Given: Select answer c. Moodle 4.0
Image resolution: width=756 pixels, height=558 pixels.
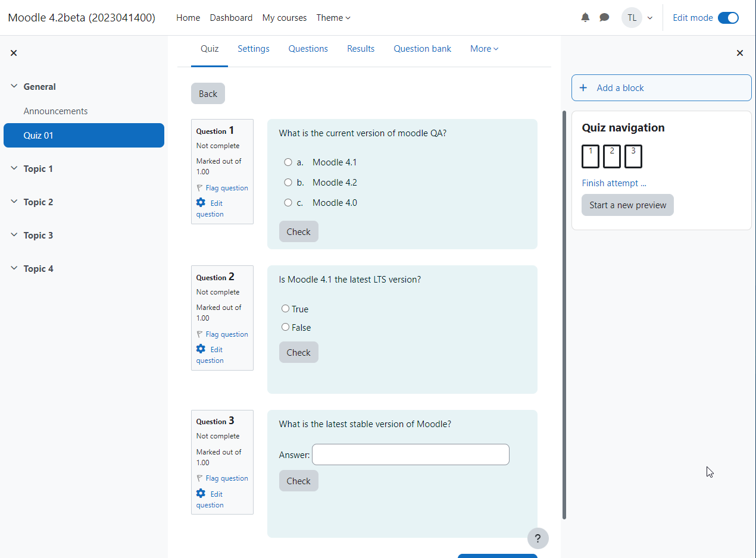Looking at the screenshot, I should pos(288,203).
